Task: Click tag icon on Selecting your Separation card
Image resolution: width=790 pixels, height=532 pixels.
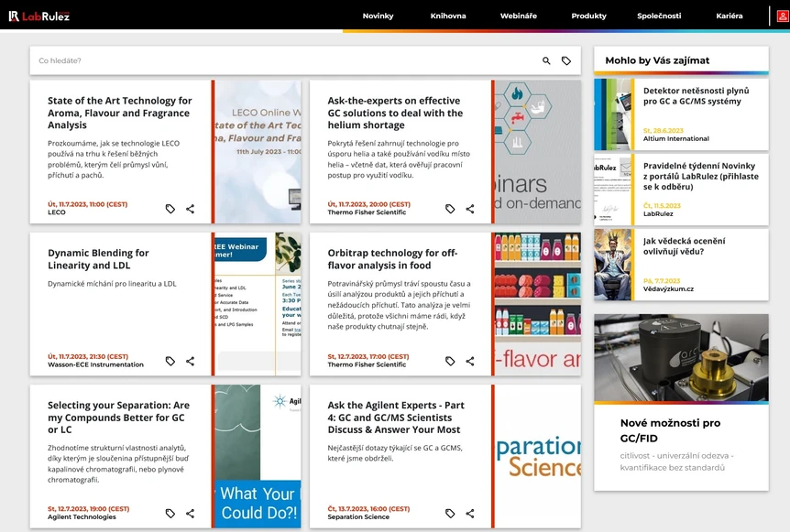Action: click(x=170, y=514)
